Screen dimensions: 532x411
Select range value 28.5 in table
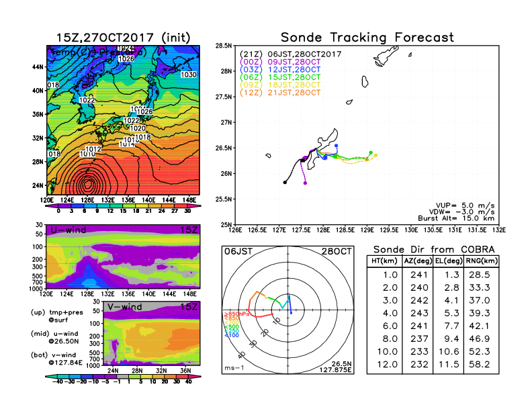(x=480, y=275)
